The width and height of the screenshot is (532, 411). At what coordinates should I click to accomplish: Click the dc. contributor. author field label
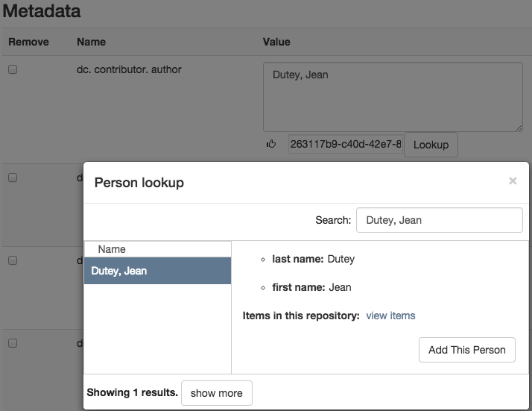tap(129, 69)
